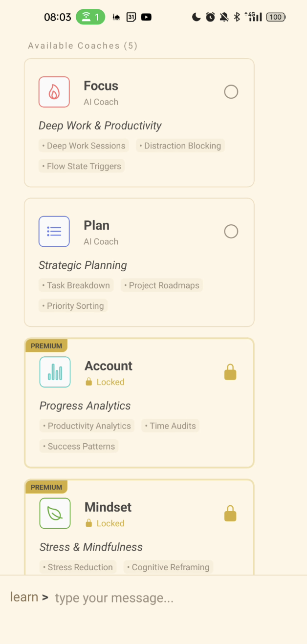Tap the Mindset leaf icon

55,513
